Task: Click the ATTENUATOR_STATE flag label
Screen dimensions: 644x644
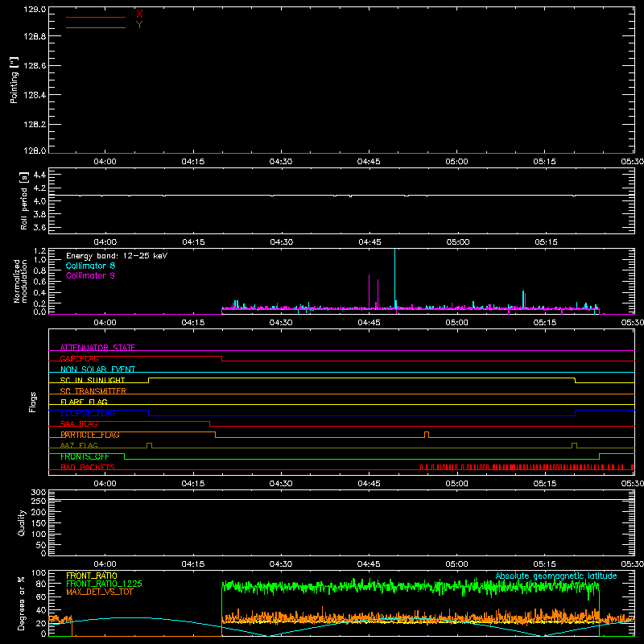Action: (97, 348)
